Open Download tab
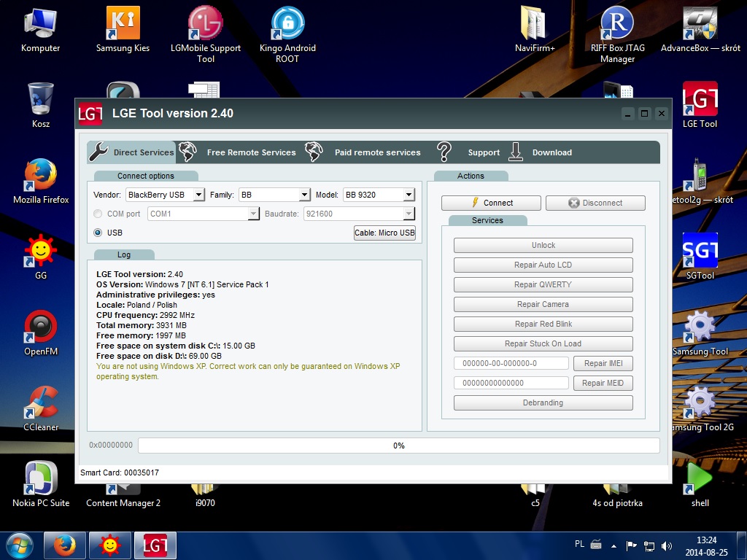Screen dimensions: 747x560 pyautogui.click(x=540, y=152)
